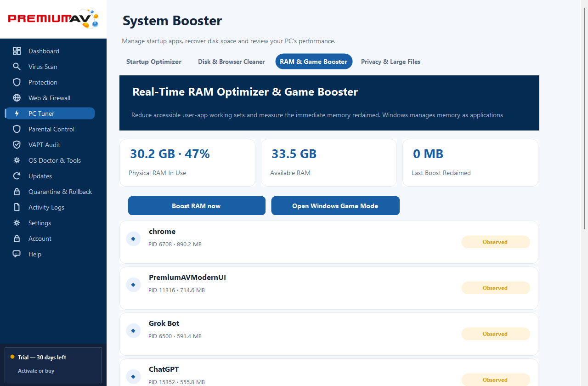This screenshot has width=588, height=386.
Task: Click the Virus Scan magnifier icon
Action: coord(17,67)
